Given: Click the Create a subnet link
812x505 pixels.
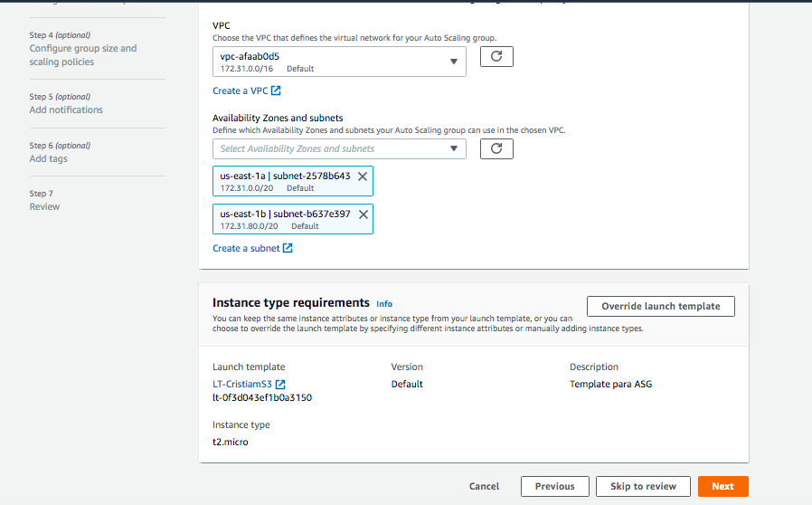Looking at the screenshot, I should coord(245,248).
